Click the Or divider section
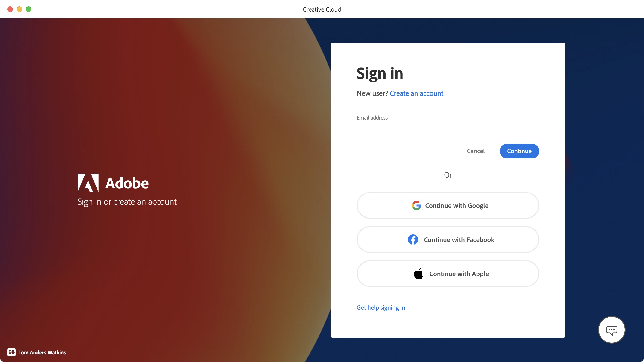The height and width of the screenshot is (362, 644). 448,175
